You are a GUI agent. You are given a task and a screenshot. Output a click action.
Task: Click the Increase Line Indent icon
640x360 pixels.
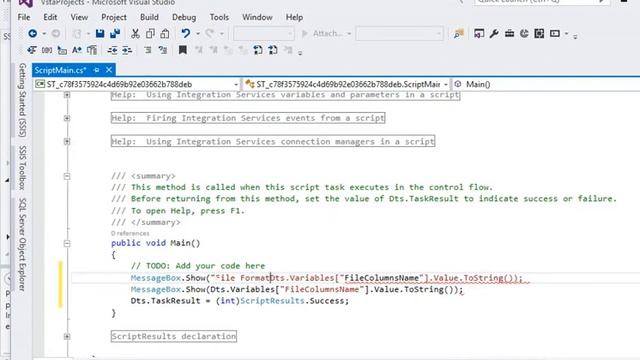127,50
